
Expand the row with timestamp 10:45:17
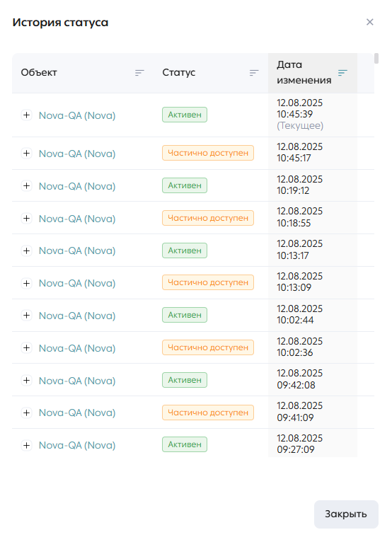[x=27, y=153]
